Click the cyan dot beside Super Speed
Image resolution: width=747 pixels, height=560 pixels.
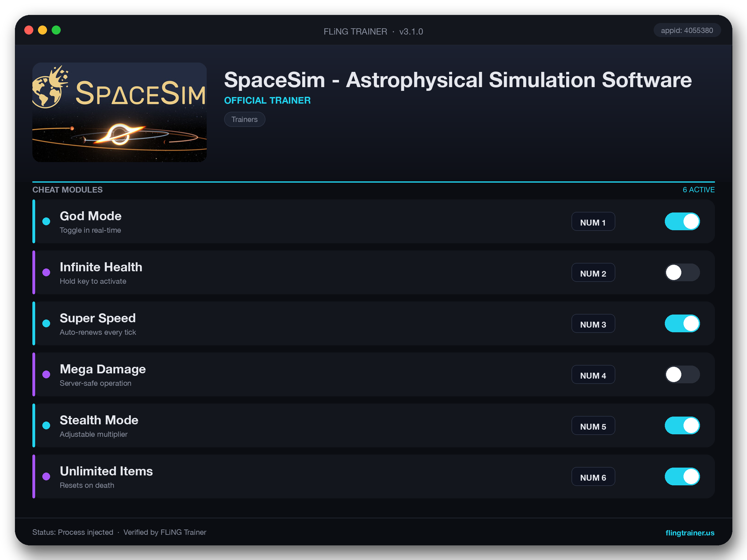(x=46, y=323)
